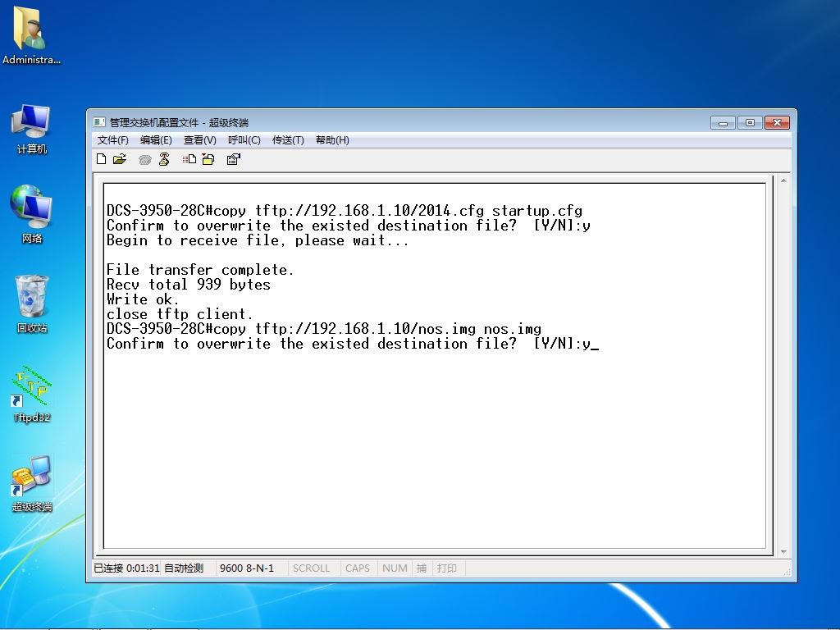Image resolution: width=840 pixels, height=630 pixels.
Task: Click the Call (phone) toolbar icon
Action: tap(144, 160)
